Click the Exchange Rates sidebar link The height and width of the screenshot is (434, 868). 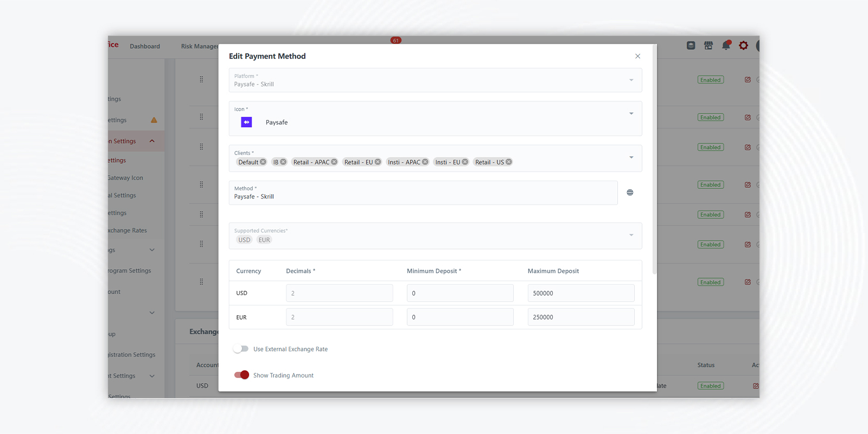tap(127, 231)
